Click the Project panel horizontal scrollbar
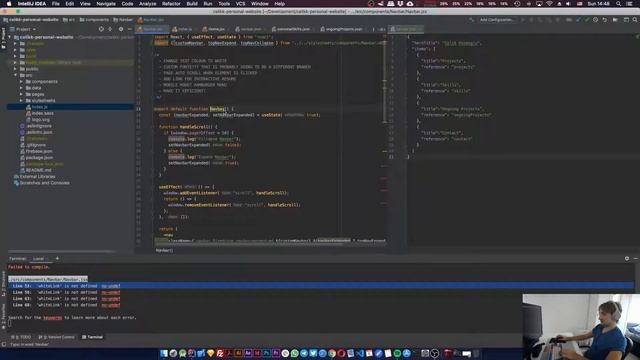This screenshot has width=640, height=360. pos(61,251)
